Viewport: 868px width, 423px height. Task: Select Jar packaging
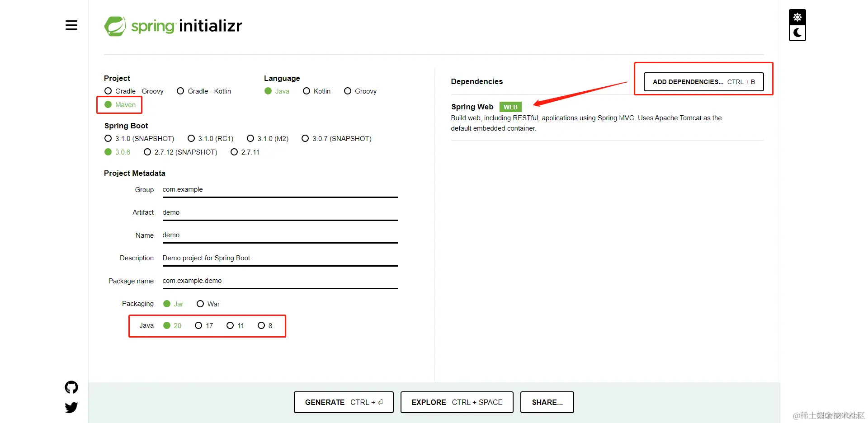(x=173, y=304)
